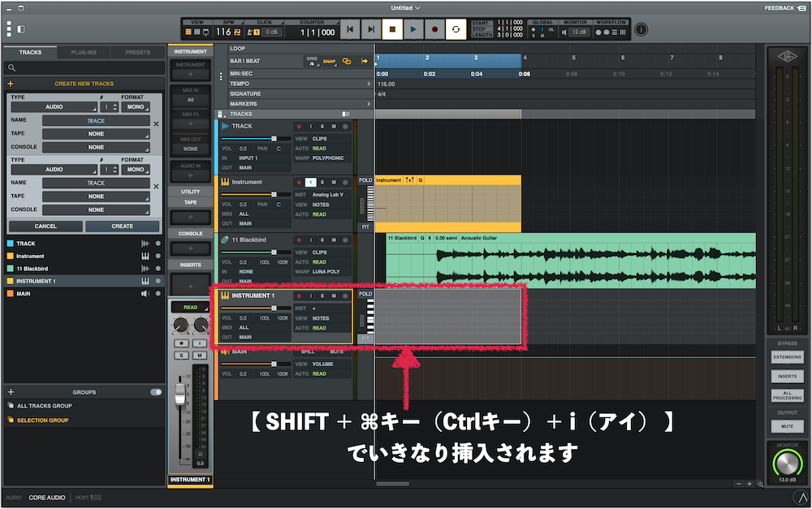This screenshot has width=812, height=509.
Task: Expand the TEMPO ruler row
Action: [368, 84]
